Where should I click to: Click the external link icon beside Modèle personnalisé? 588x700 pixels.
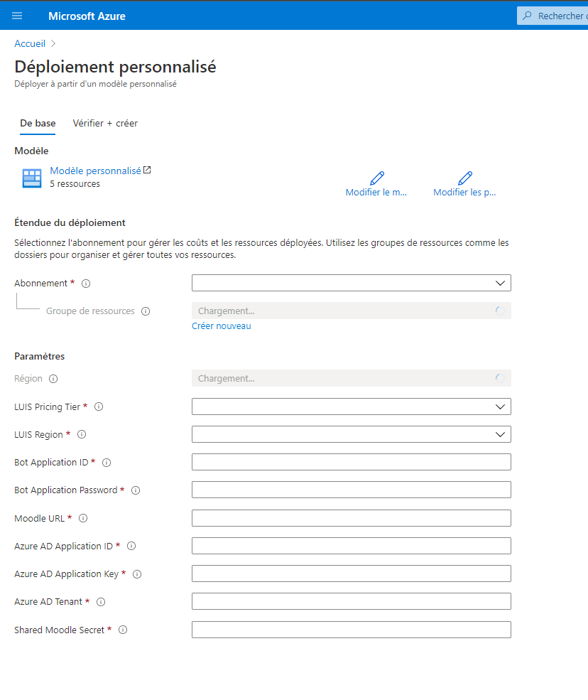point(147,170)
